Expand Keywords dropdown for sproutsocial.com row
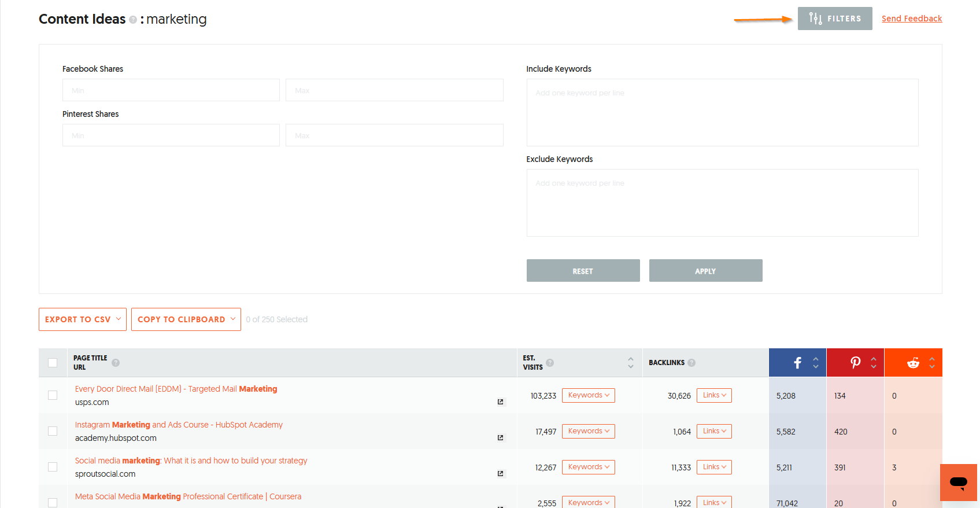Image resolution: width=980 pixels, height=508 pixels. 589,467
